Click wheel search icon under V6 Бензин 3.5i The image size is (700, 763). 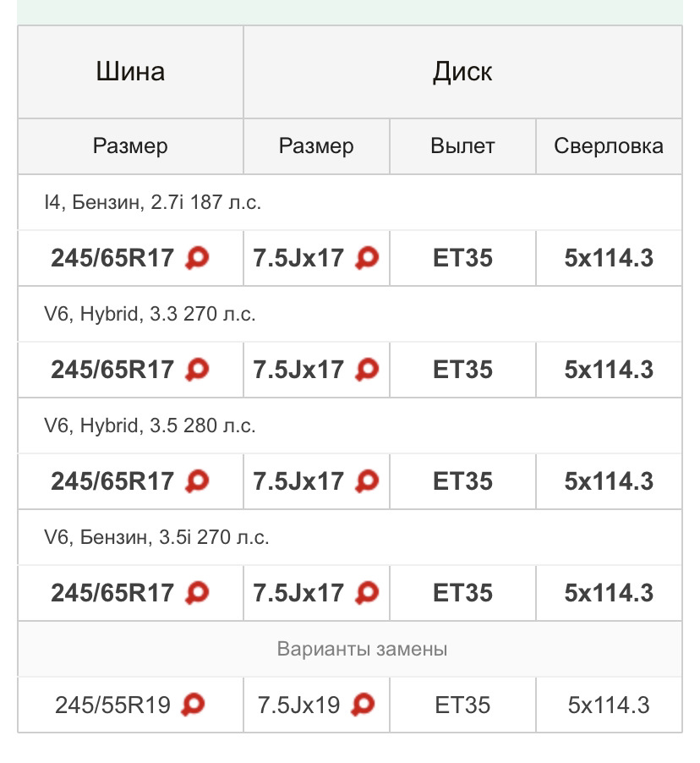367,593
